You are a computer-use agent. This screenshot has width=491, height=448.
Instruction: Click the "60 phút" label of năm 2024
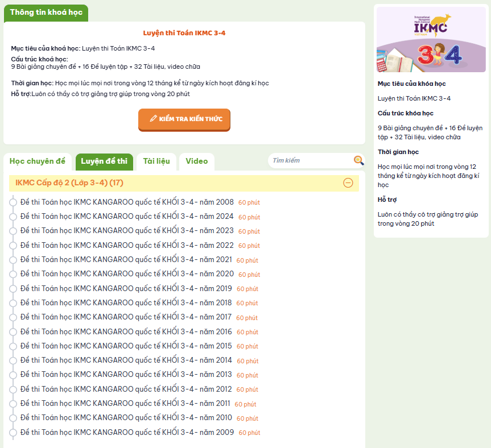coord(249,217)
